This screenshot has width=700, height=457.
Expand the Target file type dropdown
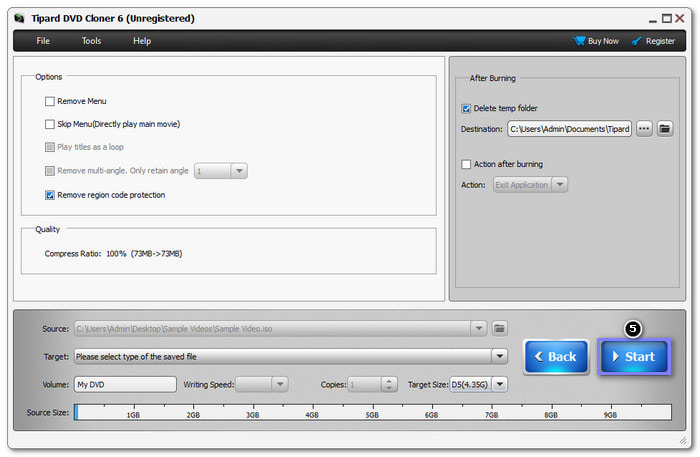tap(499, 356)
